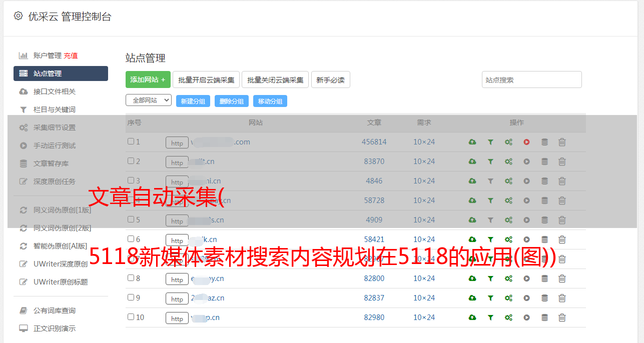Click the 删除分组 button
The height and width of the screenshot is (343, 644).
point(232,101)
